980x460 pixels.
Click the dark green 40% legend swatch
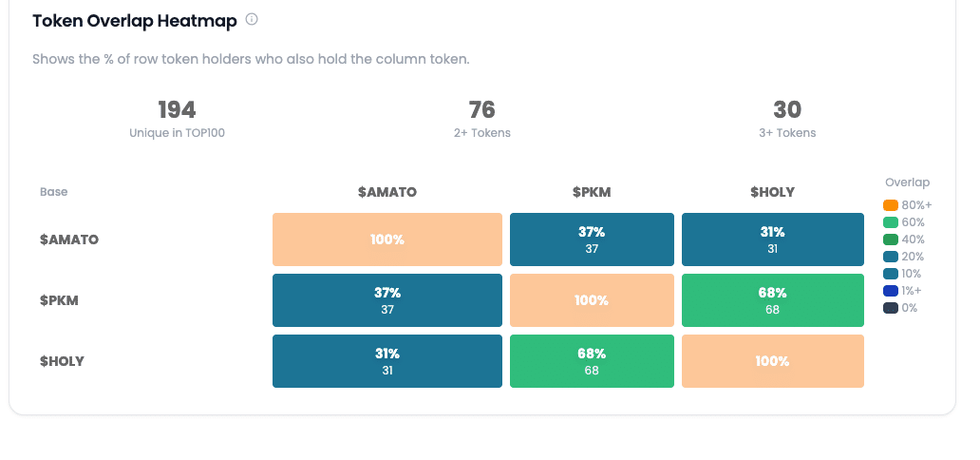[x=890, y=240]
